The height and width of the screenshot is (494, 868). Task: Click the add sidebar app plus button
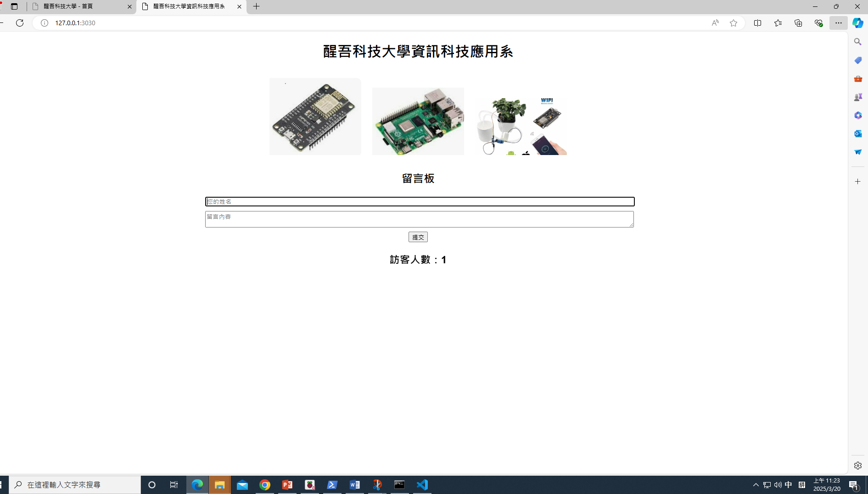pos(857,182)
